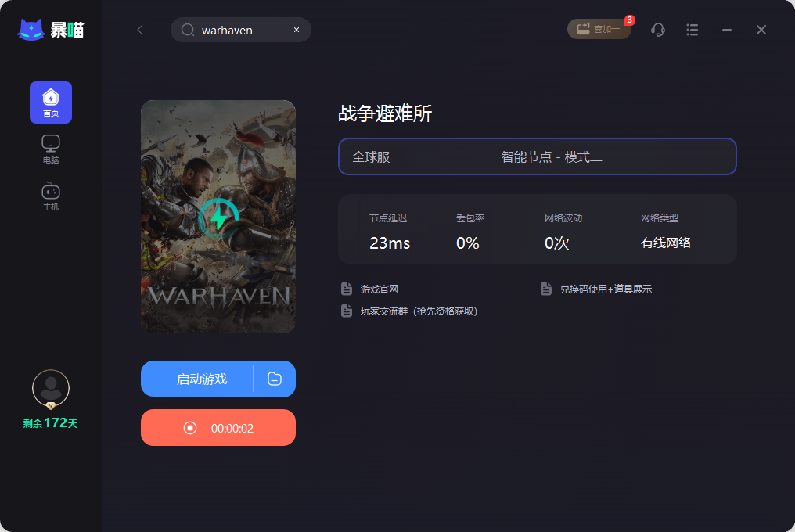795x532 pixels.
Task: Open customer support headset icon
Action: [657, 30]
